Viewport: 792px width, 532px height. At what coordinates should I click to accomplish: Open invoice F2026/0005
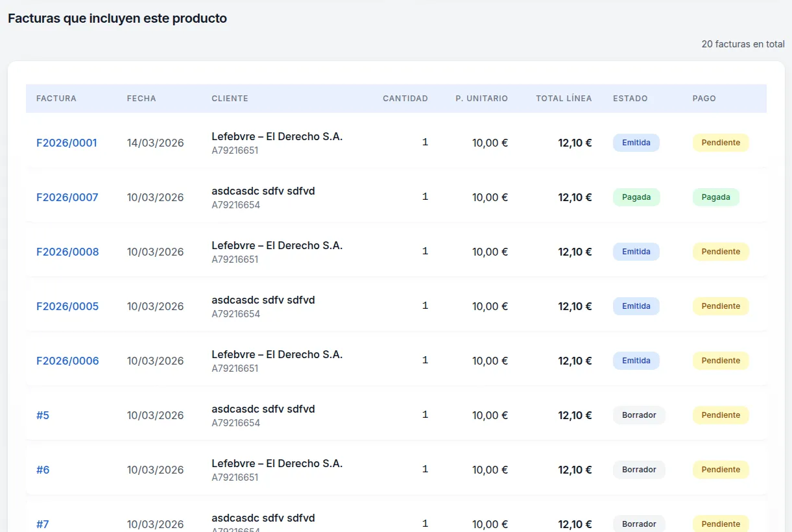[x=67, y=306]
